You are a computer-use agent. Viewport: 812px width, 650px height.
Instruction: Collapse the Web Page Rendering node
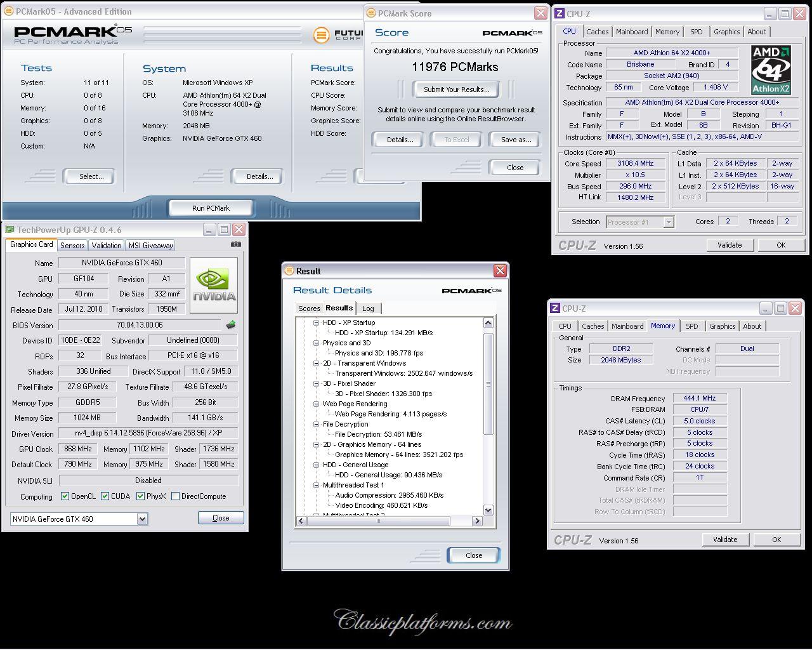[316, 404]
